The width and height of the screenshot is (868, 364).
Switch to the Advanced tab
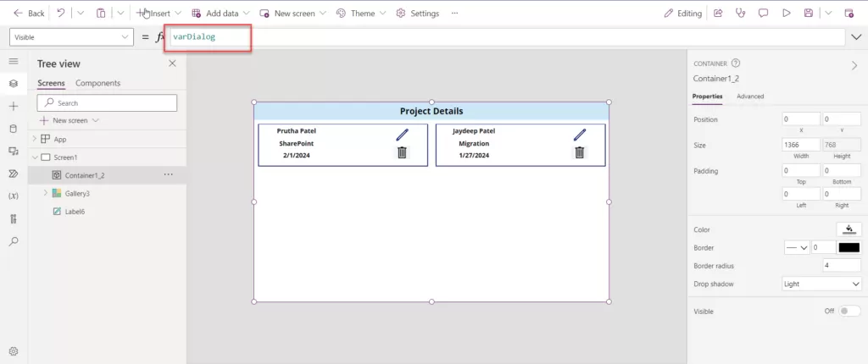750,97
